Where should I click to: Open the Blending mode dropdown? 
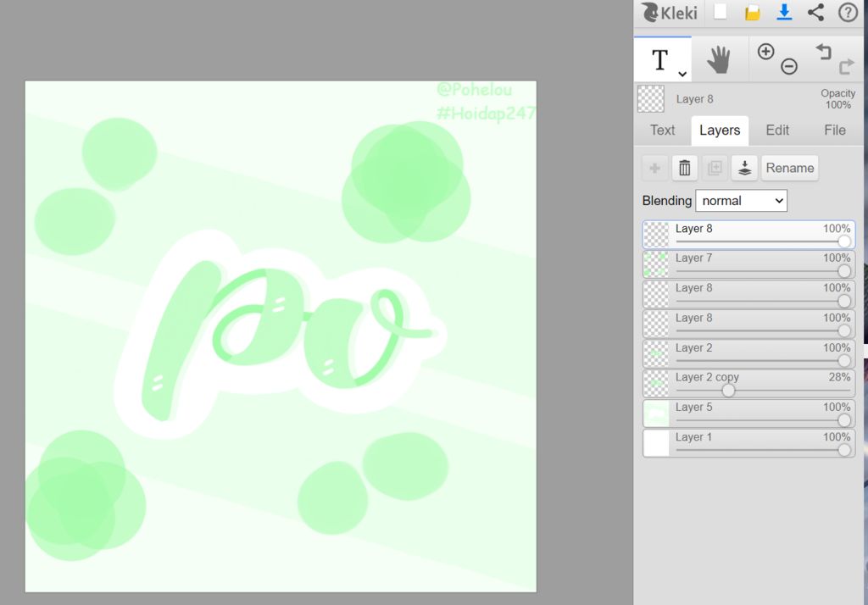point(741,200)
